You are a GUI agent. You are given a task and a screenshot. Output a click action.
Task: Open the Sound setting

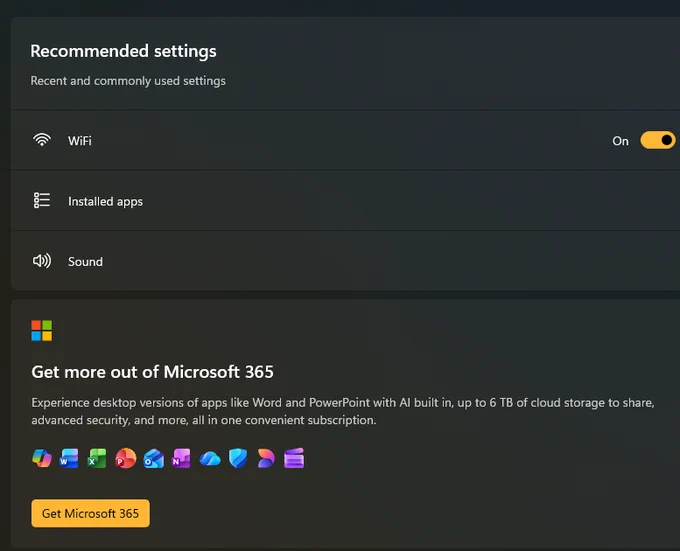click(345, 261)
